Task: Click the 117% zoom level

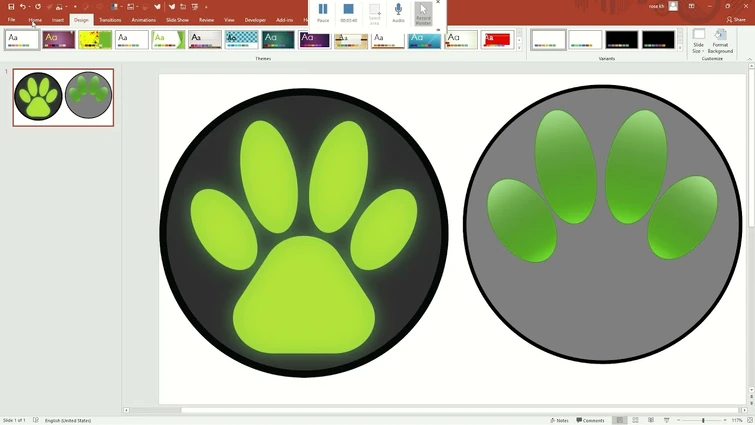Action: [737, 420]
